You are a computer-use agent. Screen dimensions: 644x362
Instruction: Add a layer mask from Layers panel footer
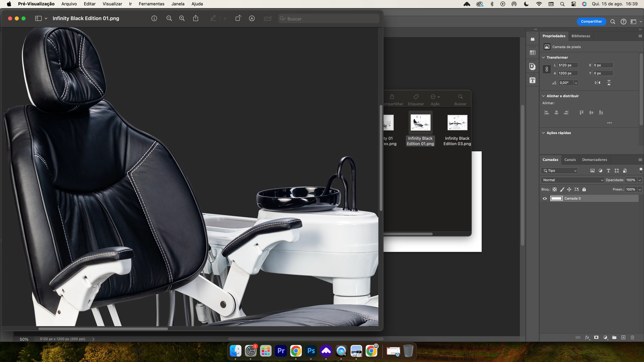click(x=596, y=338)
